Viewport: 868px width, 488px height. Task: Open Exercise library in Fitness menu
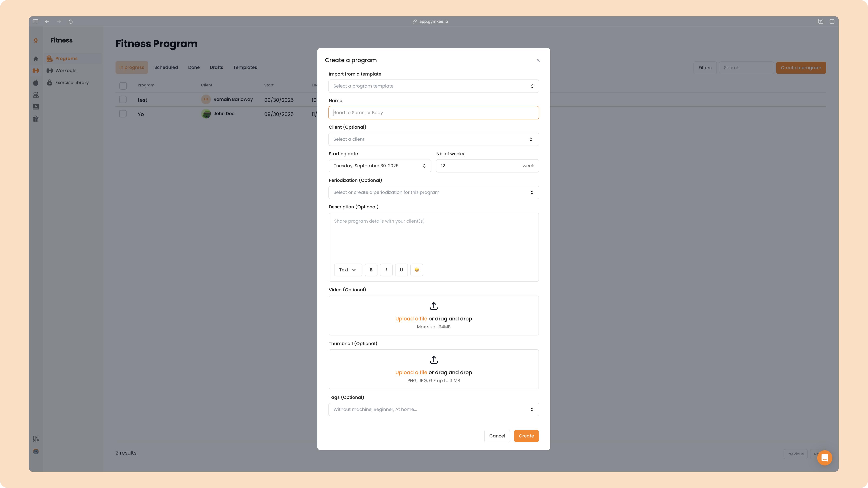73,83
